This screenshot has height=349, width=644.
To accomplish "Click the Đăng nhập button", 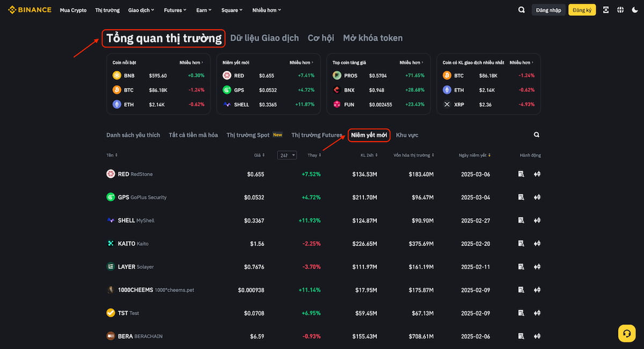I will [548, 10].
